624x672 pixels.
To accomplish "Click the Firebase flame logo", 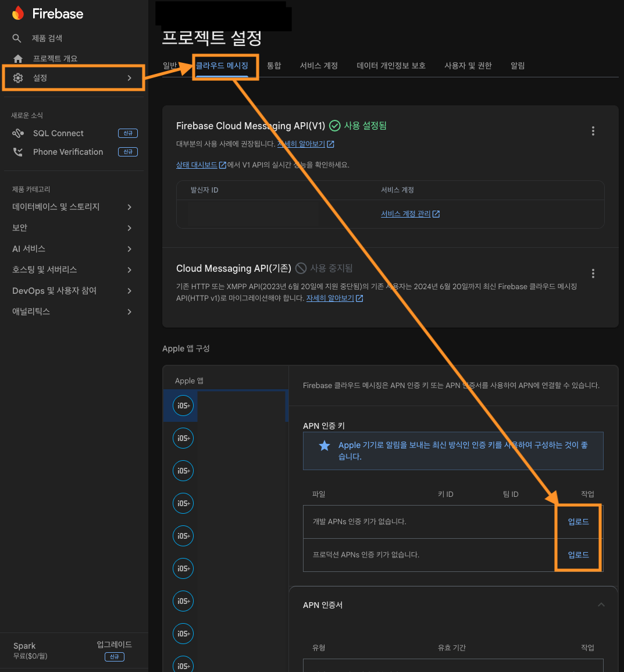I will pos(18,13).
